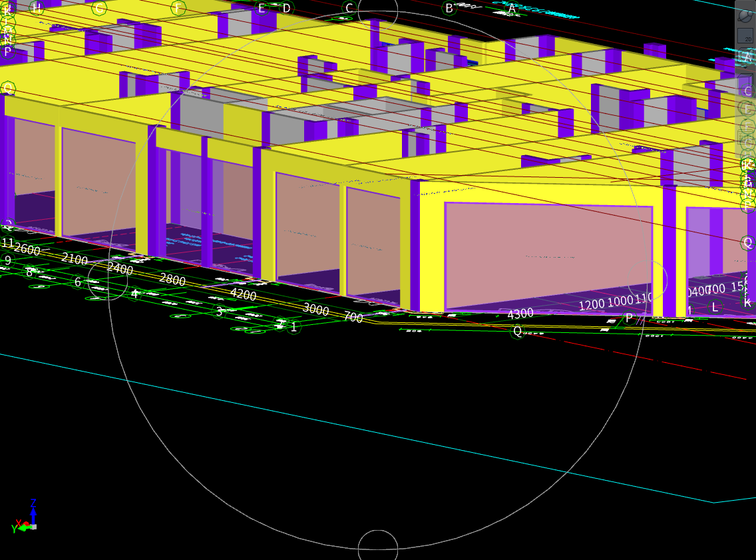Select the 1000 dimension text

click(x=620, y=301)
